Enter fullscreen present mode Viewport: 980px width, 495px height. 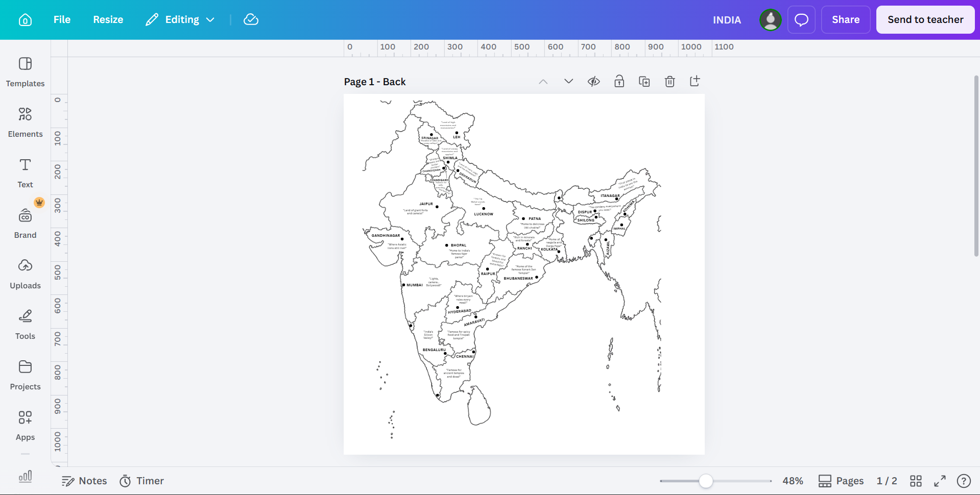940,481
